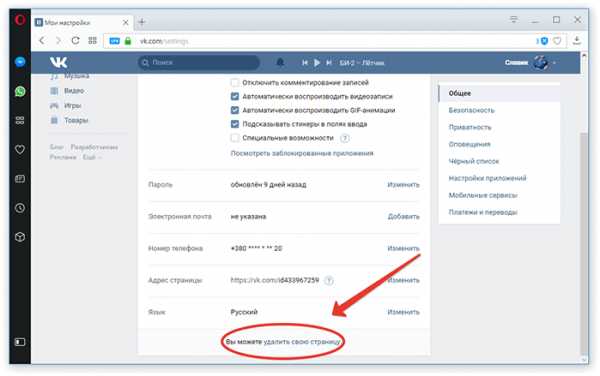600x376 pixels.
Task: Open VK notifications bell
Action: tap(280, 62)
